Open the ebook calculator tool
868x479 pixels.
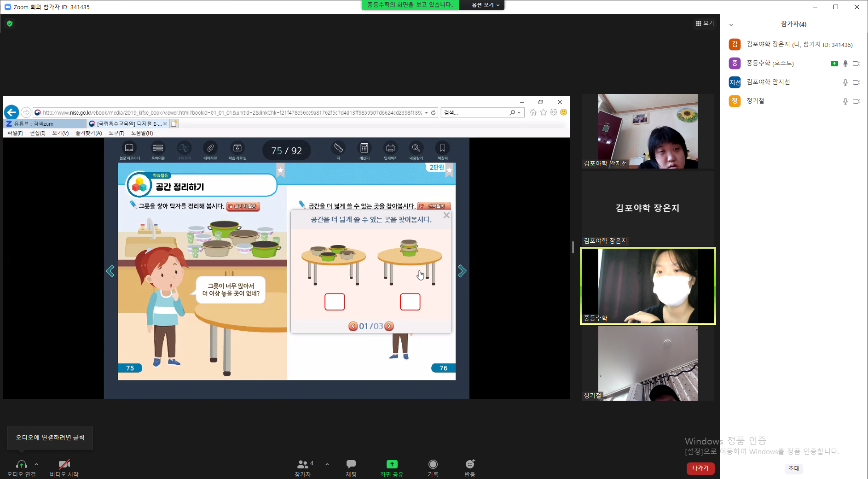(364, 148)
